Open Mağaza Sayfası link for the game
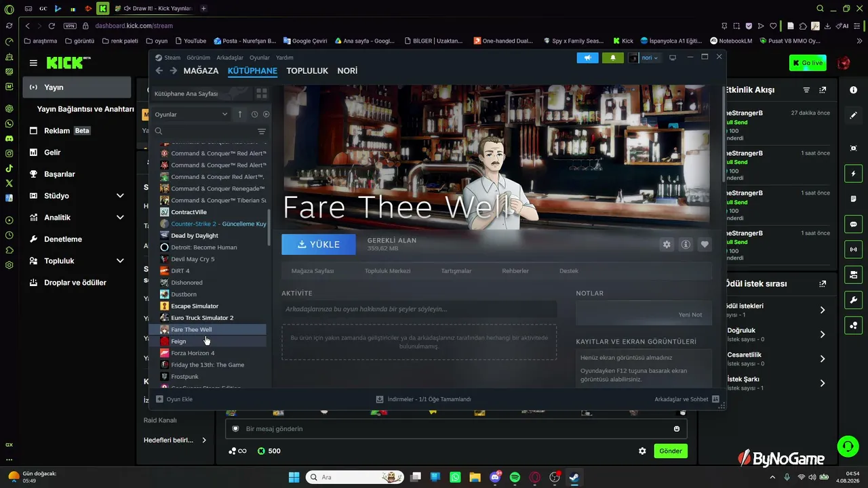 click(x=313, y=271)
